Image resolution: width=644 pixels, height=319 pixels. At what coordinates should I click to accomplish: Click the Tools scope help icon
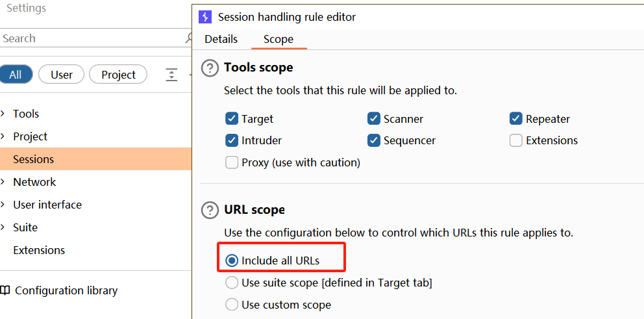(210, 68)
